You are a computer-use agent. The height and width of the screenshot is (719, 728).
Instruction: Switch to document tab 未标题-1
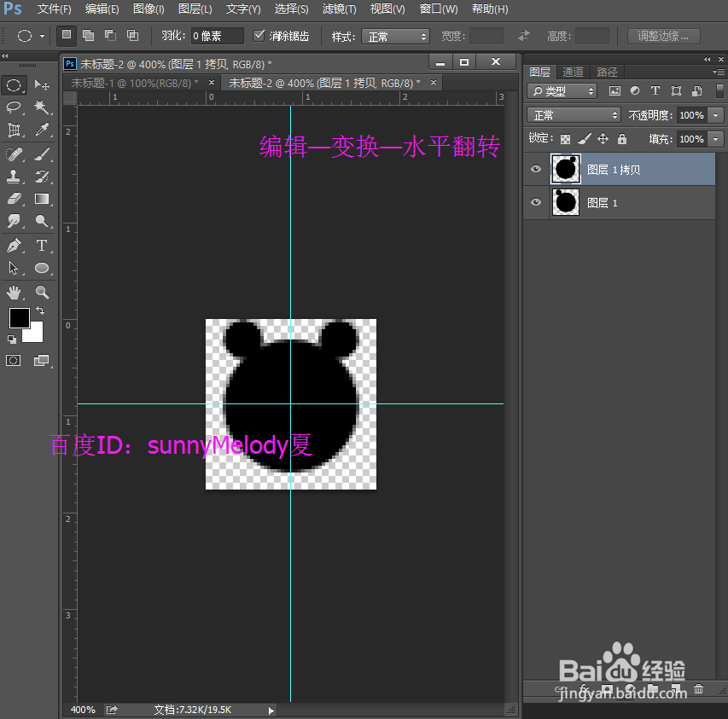135,83
